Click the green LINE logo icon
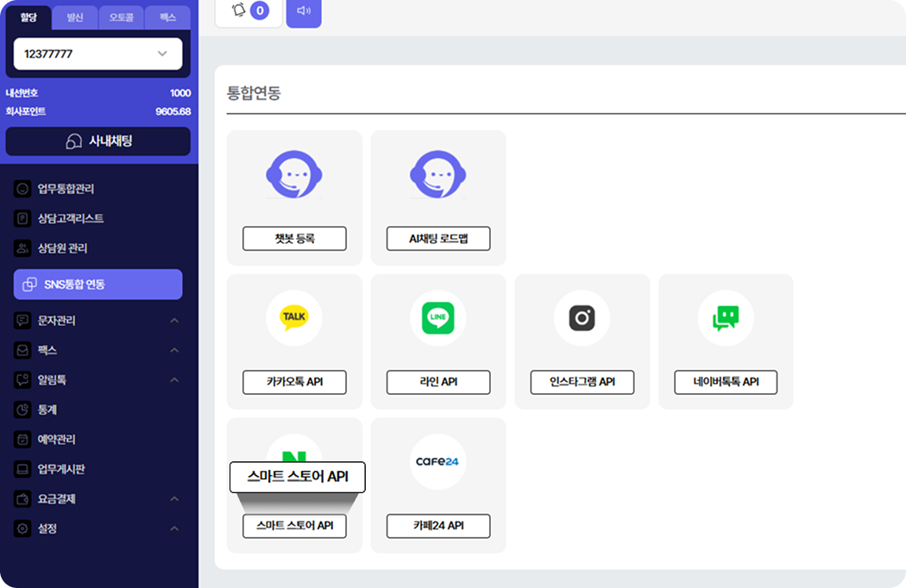This screenshot has height=588, width=906. tap(438, 317)
